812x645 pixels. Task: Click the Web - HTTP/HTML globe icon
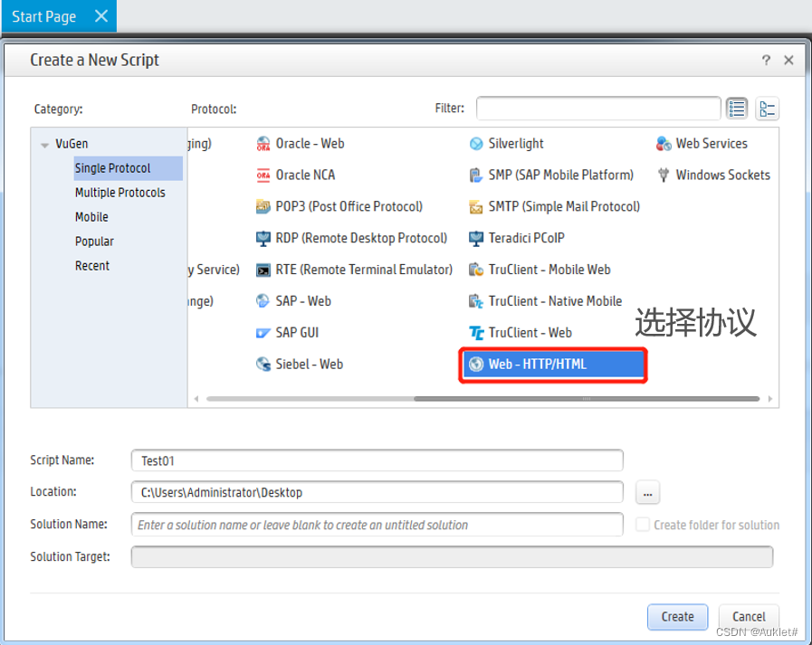click(476, 364)
